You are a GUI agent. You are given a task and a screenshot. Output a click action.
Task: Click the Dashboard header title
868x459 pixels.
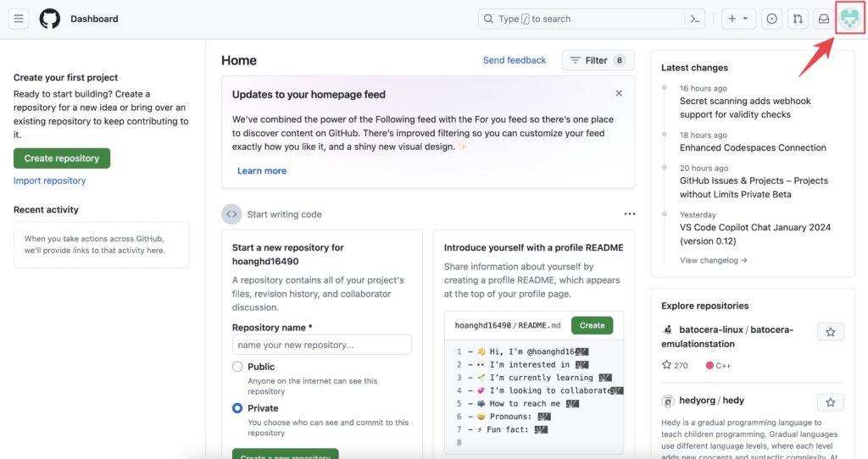pos(94,19)
